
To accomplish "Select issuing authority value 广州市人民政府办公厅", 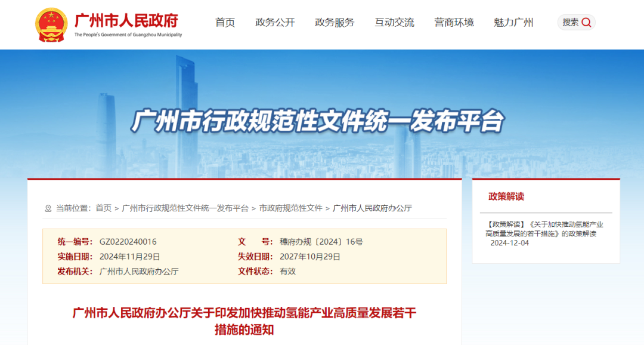I will (139, 272).
